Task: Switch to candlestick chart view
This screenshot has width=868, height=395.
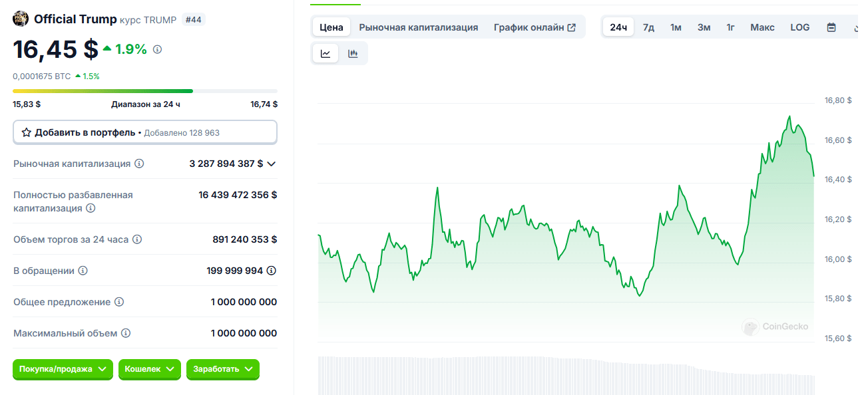Action: 353,54
